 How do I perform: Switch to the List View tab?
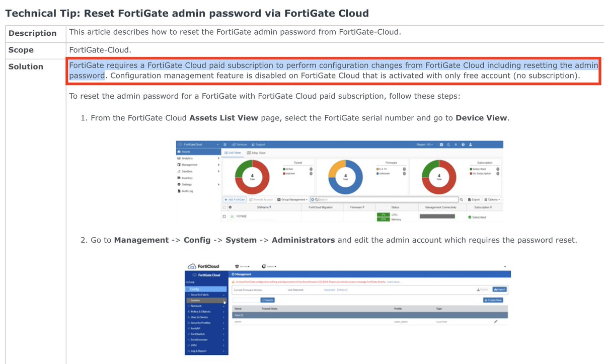point(233,153)
